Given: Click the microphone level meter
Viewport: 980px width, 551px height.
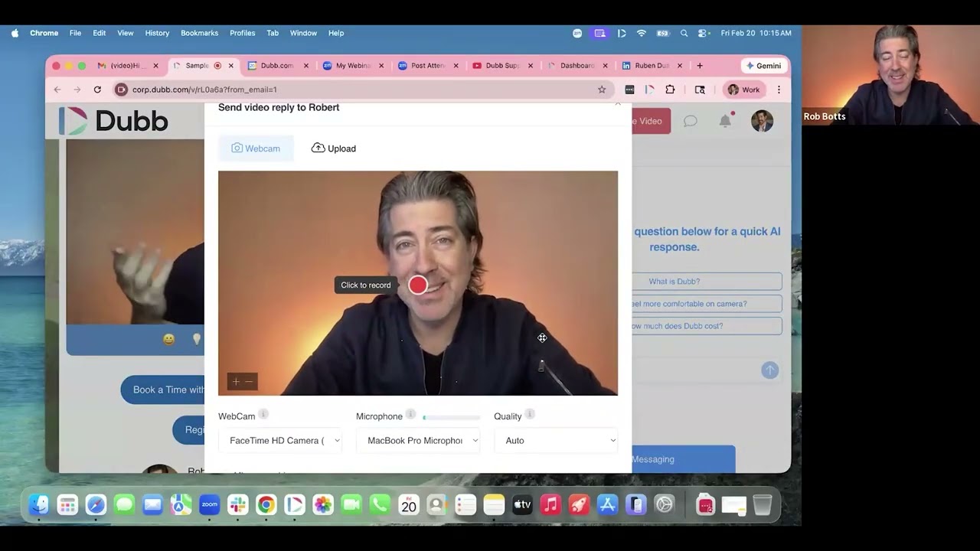Looking at the screenshot, I should tap(452, 418).
